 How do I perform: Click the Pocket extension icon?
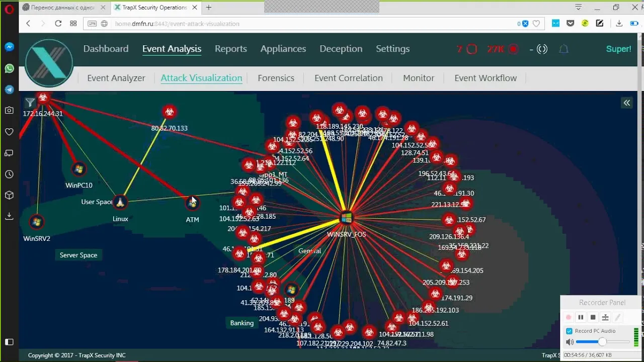(x=570, y=23)
